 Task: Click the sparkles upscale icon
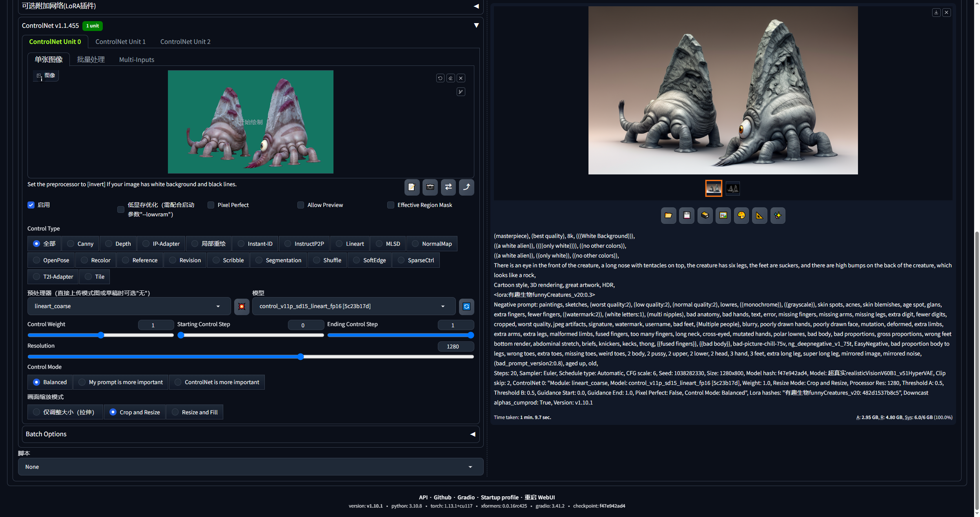point(778,216)
